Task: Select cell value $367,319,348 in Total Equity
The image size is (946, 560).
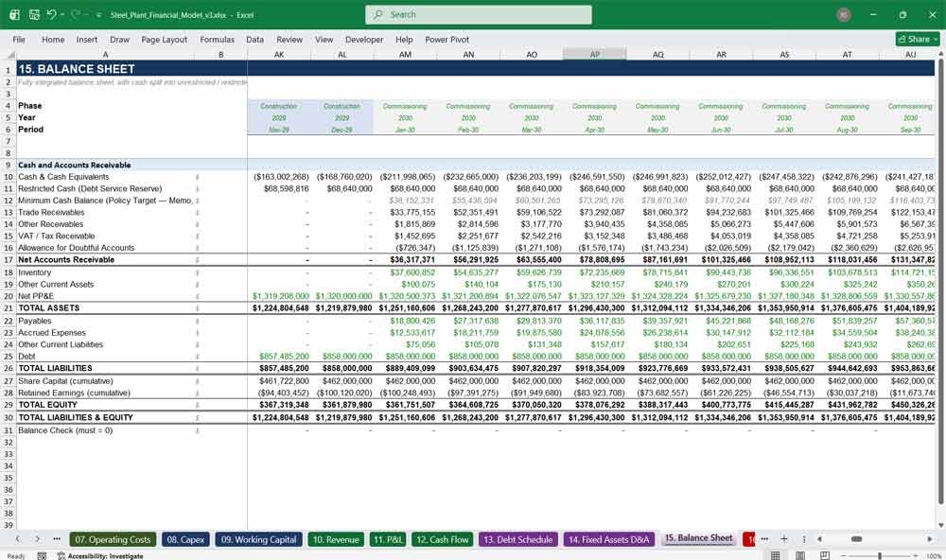Action: click(284, 405)
